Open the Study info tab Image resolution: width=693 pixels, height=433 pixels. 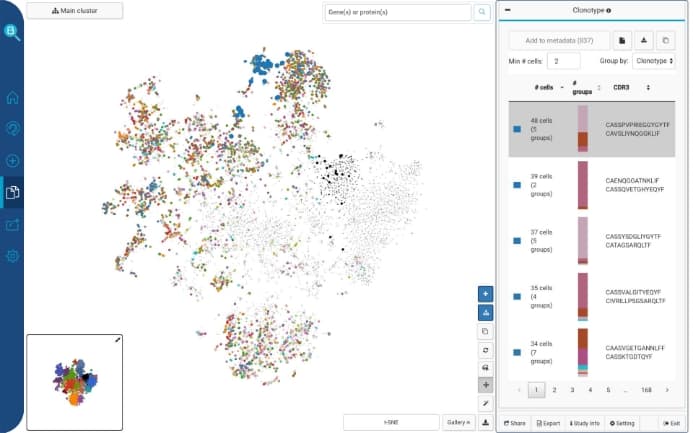click(x=584, y=423)
